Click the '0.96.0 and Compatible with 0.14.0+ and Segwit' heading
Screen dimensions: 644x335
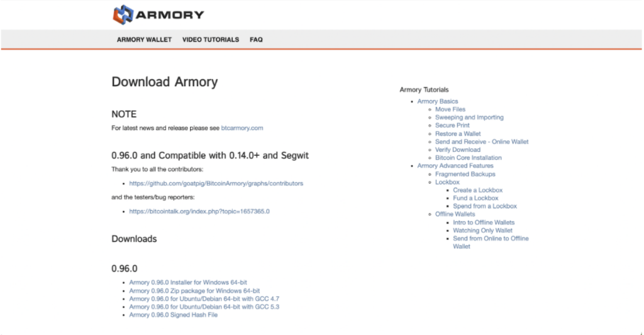point(210,156)
